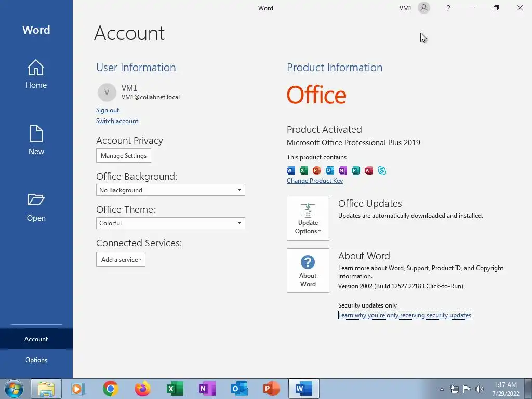Screen dimensions: 532x399
Task: Select New document in the sidebar
Action: (36, 140)
